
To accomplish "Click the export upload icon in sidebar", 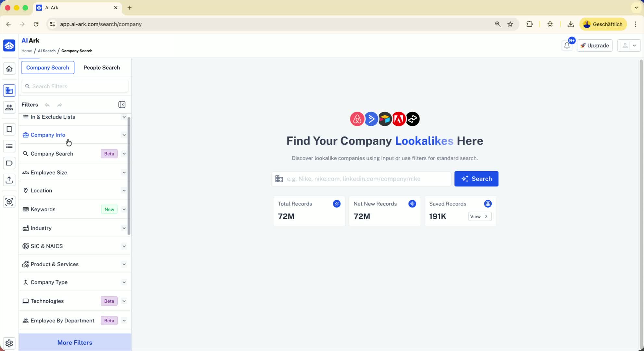I will pos(9,180).
